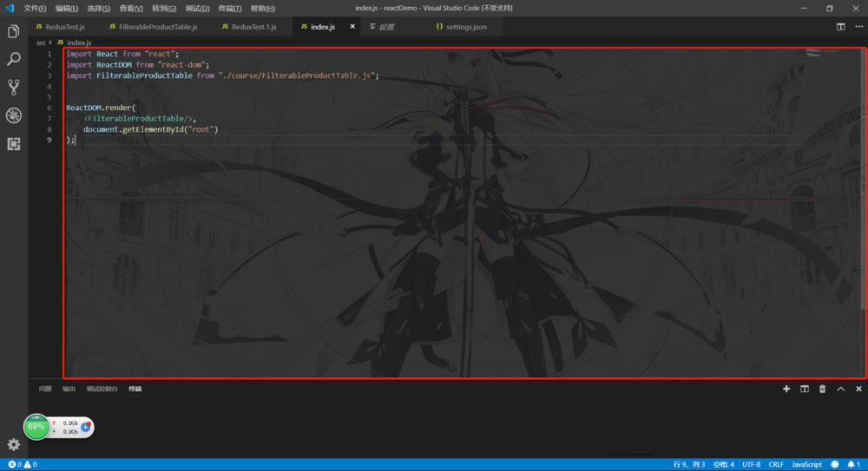This screenshot has width=868, height=471.
Task: Split the editor to the right
Action: pyautogui.click(x=840, y=27)
